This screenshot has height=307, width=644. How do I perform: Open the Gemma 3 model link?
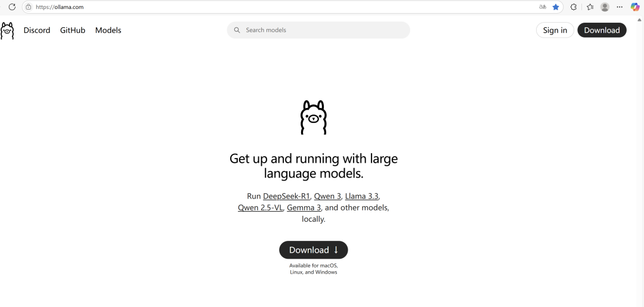pos(304,207)
